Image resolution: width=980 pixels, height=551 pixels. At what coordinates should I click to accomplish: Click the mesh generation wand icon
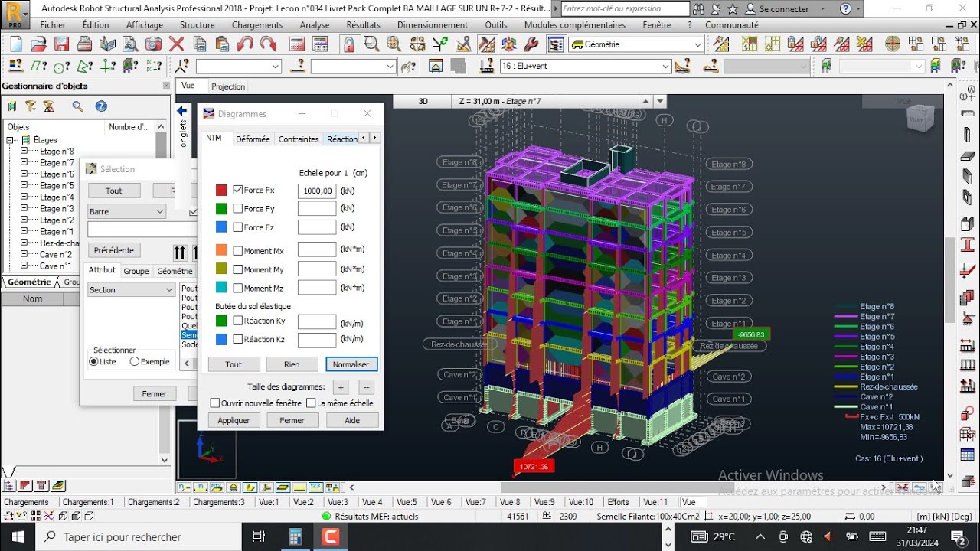point(721,44)
